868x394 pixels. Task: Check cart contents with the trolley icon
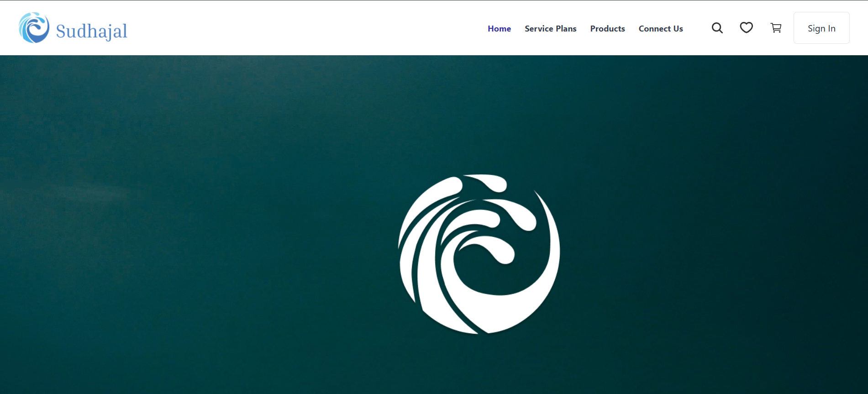(x=776, y=28)
